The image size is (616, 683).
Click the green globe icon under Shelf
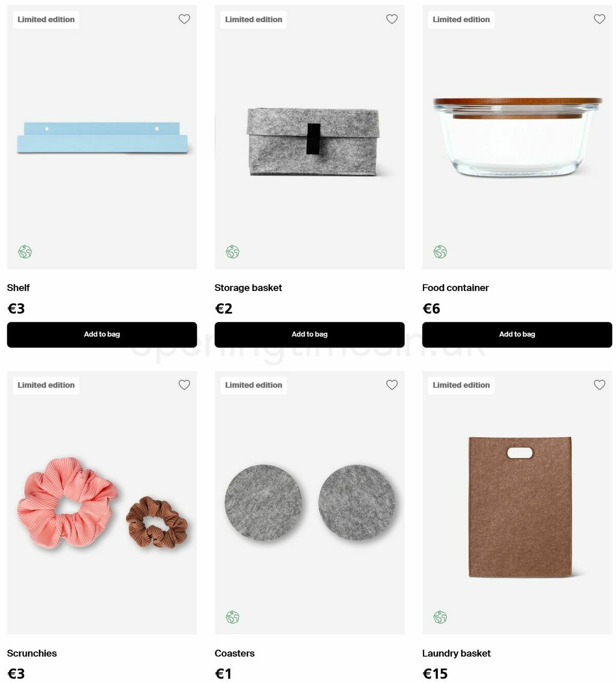[25, 252]
